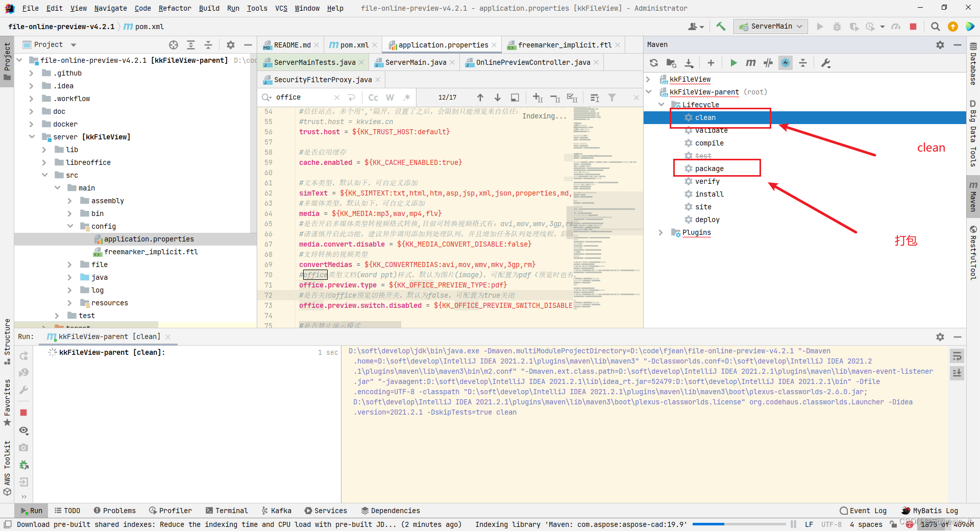Toggle Words option in search bar
Viewport: 980px width, 531px height.
390,98
